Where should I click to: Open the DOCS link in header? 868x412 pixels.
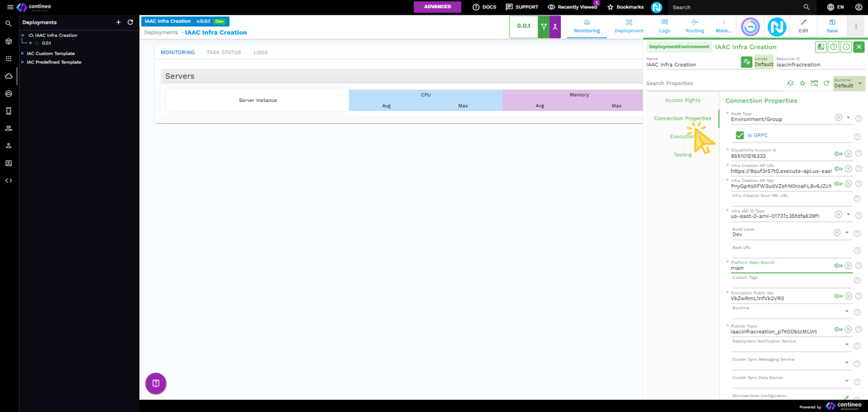click(x=485, y=7)
